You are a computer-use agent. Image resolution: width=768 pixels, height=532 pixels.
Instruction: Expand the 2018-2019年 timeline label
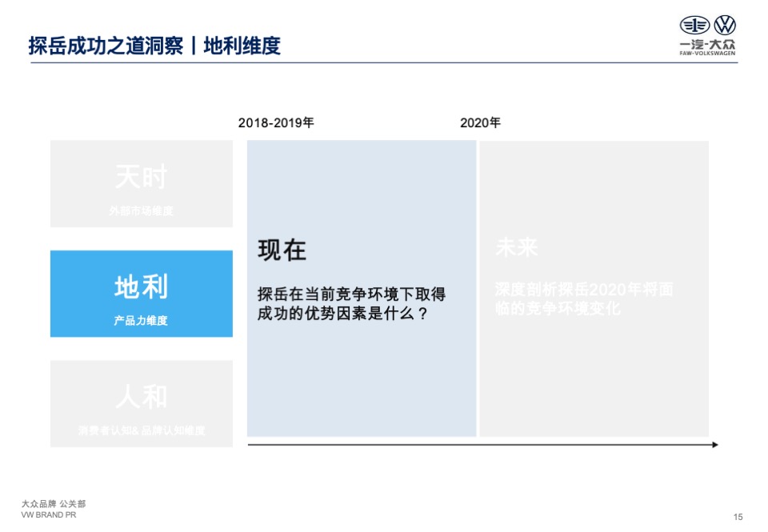pos(277,124)
